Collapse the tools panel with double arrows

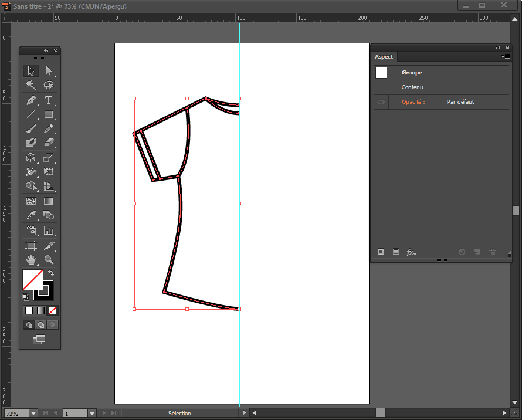46,51
